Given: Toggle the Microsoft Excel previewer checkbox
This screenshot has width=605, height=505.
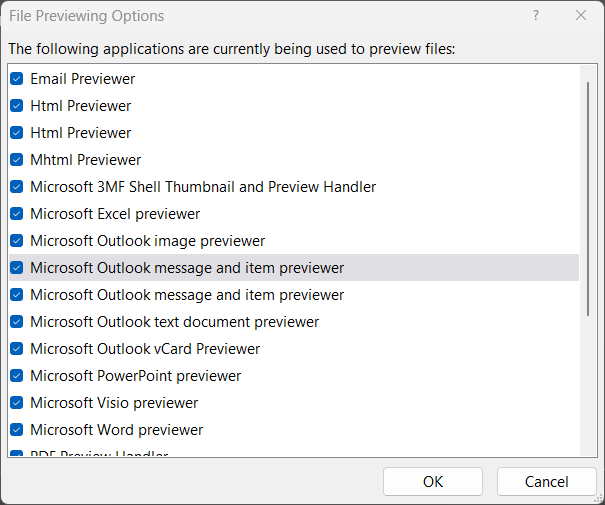Looking at the screenshot, I should tap(17, 214).
